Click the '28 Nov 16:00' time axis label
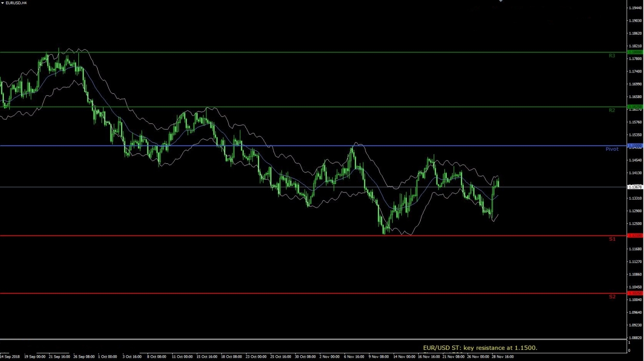 point(503,357)
